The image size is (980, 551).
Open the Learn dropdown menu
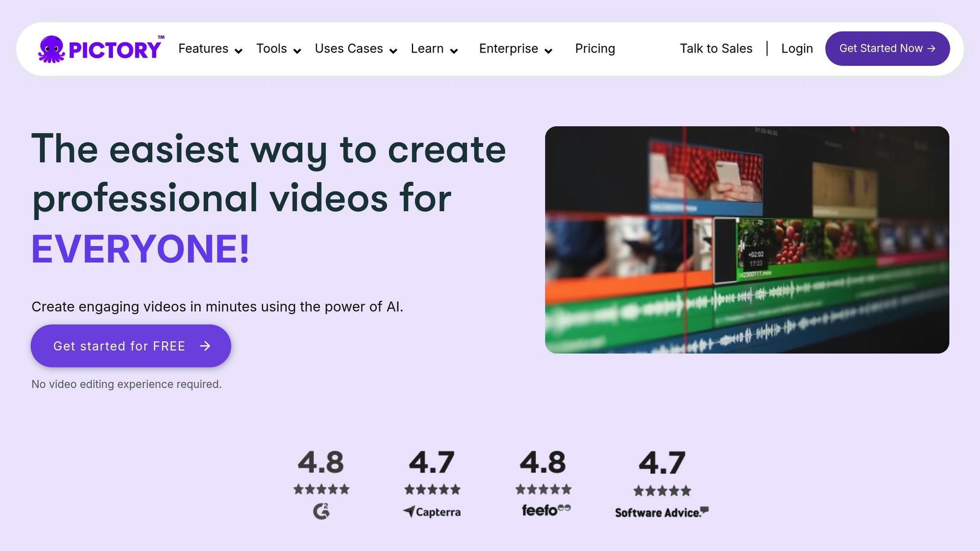tap(434, 49)
